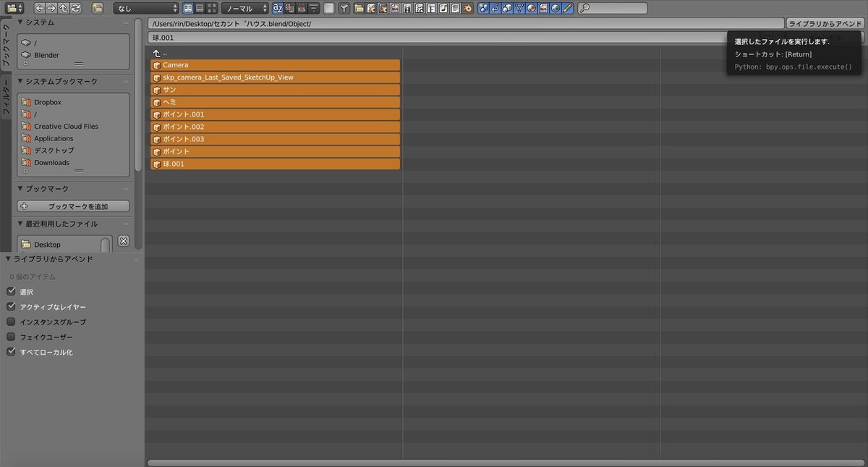Screen dimensions: 868x467
Task: Sort files alphabetically with the az icon
Action: click(x=278, y=8)
